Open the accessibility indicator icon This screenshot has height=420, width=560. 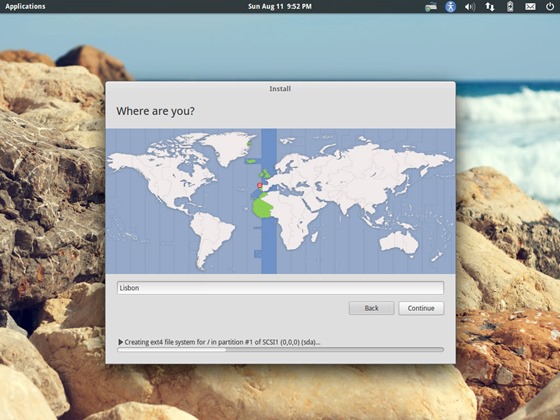click(450, 6)
